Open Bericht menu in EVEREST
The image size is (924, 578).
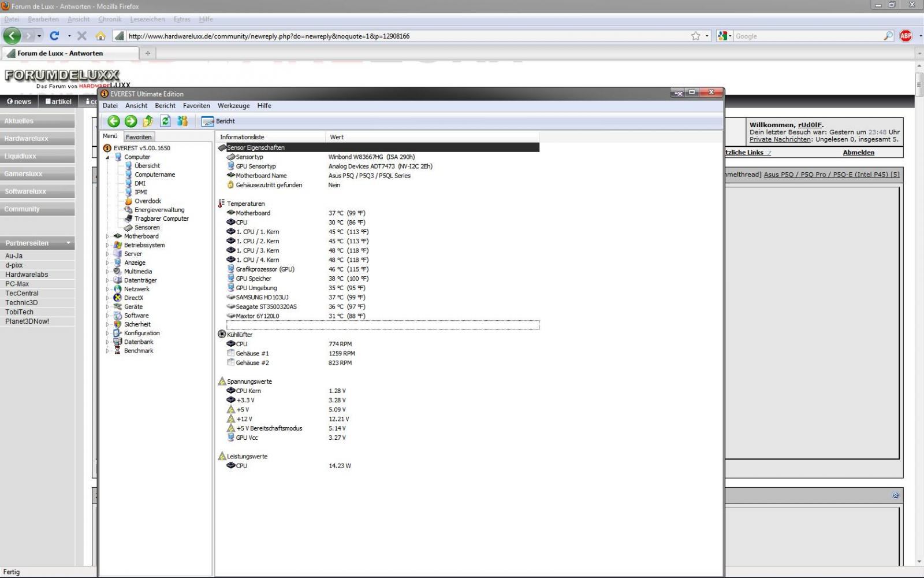[165, 106]
